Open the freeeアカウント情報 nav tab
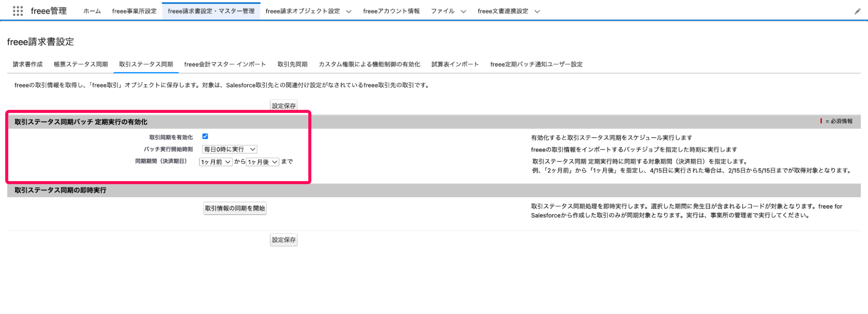The width and height of the screenshot is (868, 314). click(x=391, y=11)
